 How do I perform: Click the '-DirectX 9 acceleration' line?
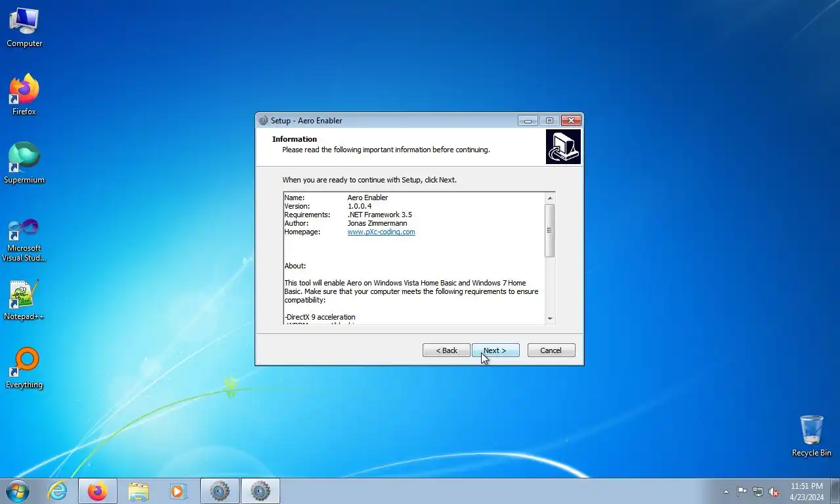tap(320, 317)
